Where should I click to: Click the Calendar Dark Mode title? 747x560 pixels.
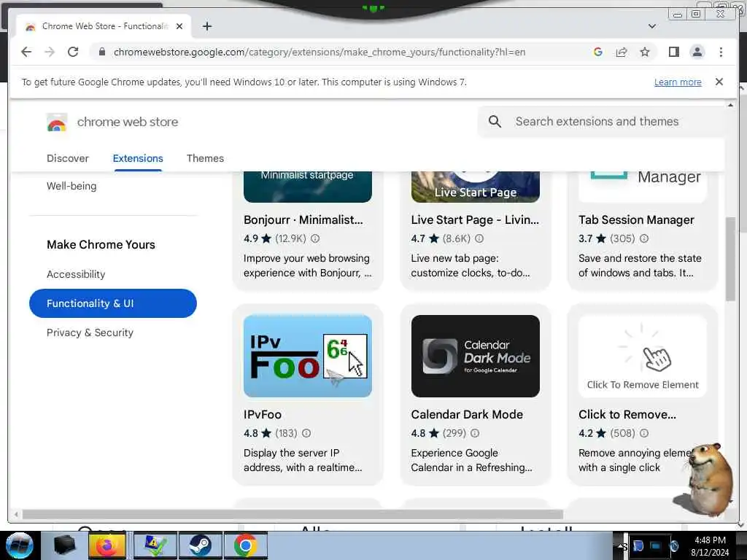point(467,414)
